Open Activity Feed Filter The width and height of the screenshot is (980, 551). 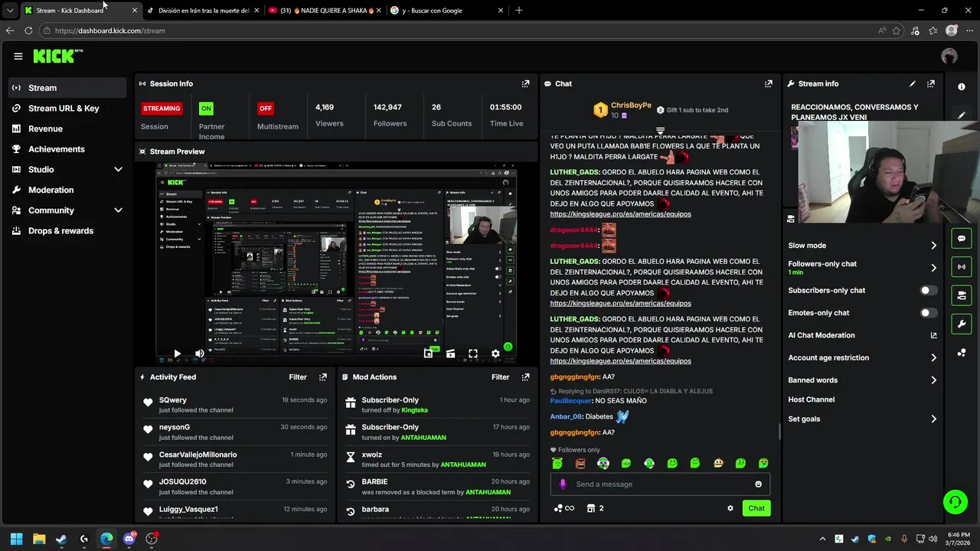coord(298,377)
